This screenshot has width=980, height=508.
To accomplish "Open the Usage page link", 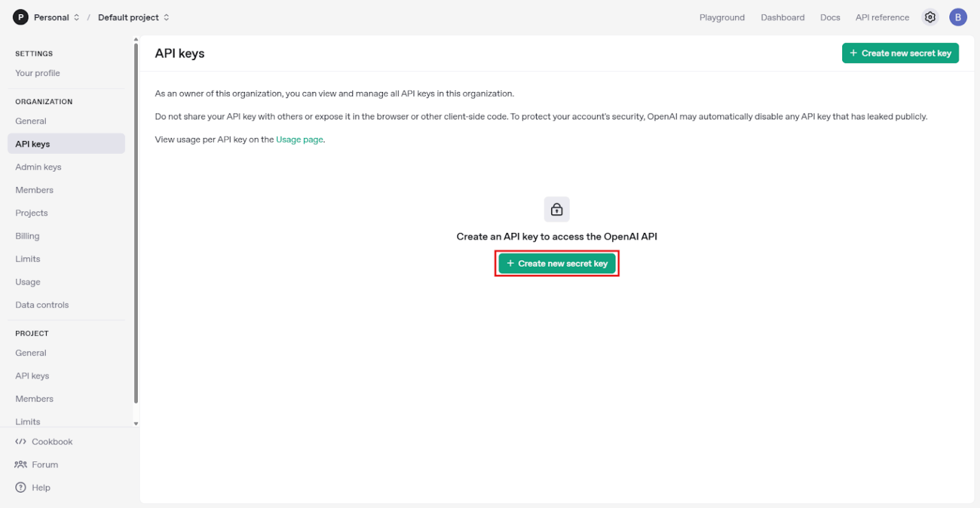I will pos(299,139).
